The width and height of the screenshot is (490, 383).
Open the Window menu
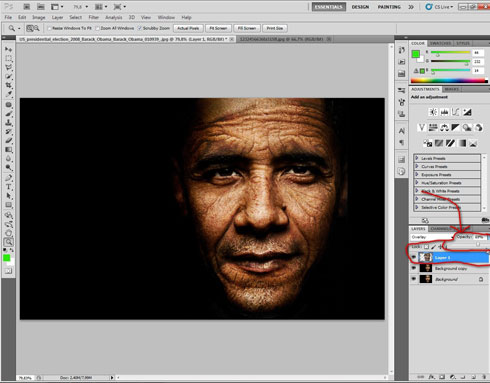[166, 17]
